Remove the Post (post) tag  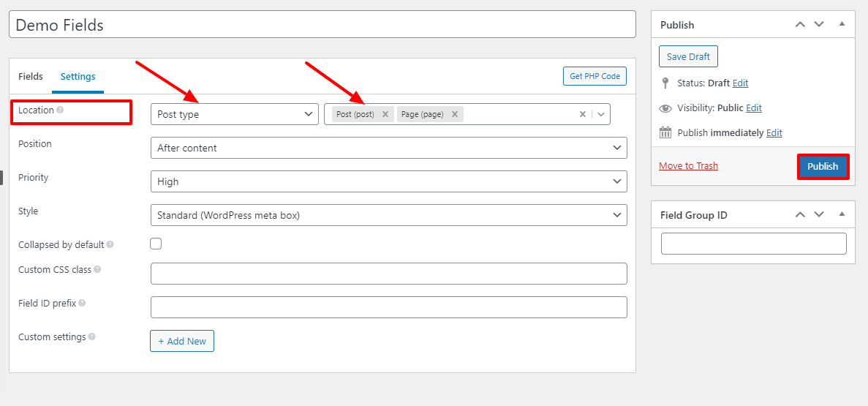pos(385,114)
